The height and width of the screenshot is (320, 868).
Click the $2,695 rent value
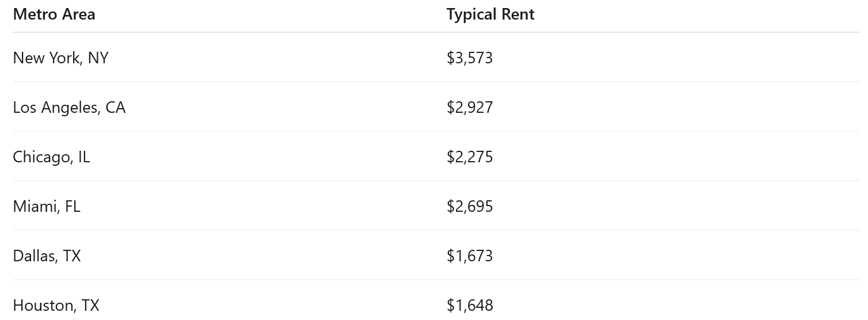(x=470, y=207)
